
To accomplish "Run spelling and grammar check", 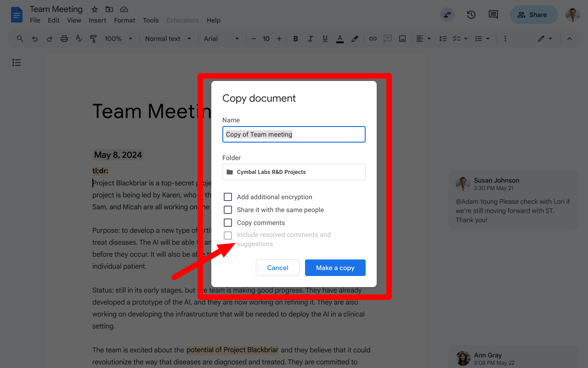I will [x=79, y=39].
